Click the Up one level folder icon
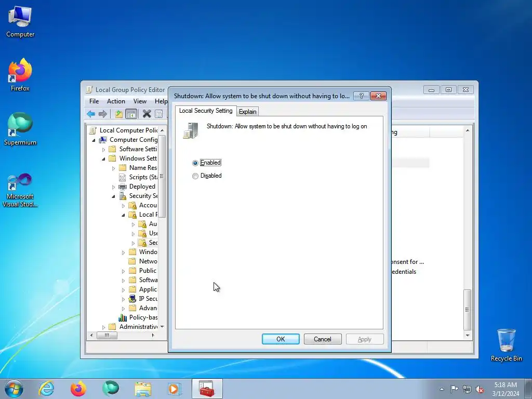Image resolution: width=532 pixels, height=399 pixels. [119, 114]
